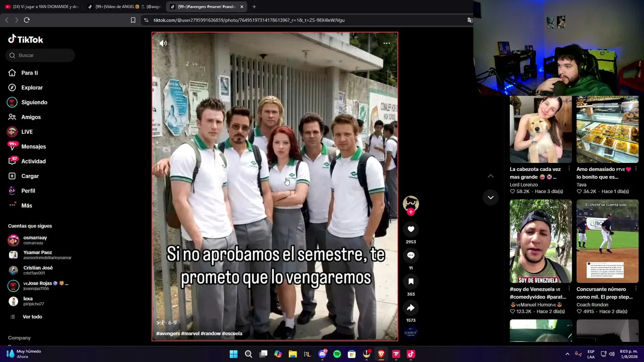The width and height of the screenshot is (644, 362).
Task: Switch to the Video de ANGEL tab
Action: pyautogui.click(x=124, y=7)
